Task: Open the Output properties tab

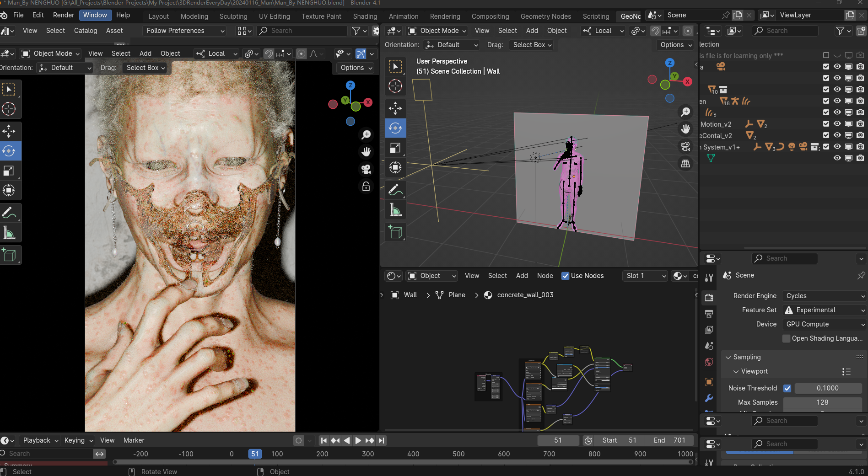Action: (x=709, y=314)
